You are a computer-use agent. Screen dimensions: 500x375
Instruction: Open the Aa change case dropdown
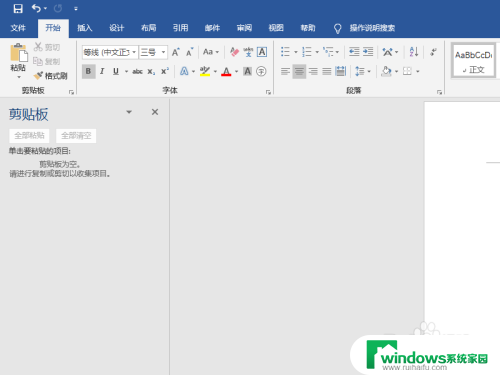[x=211, y=52]
